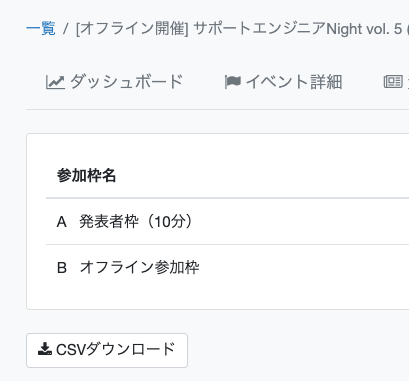
Task: Click the breadcrumb slash separator after 一覧
Action: click(x=66, y=29)
